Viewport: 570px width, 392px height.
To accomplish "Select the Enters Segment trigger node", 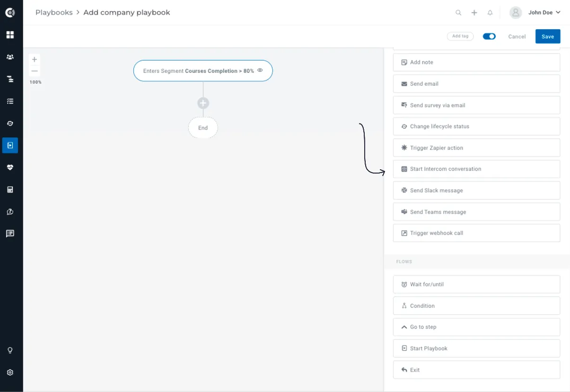I will 203,71.
